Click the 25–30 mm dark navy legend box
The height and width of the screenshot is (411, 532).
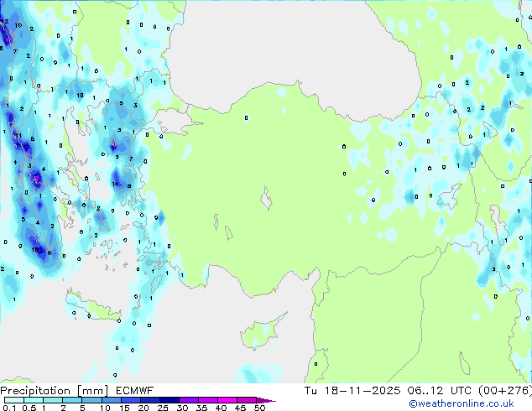tap(169, 400)
